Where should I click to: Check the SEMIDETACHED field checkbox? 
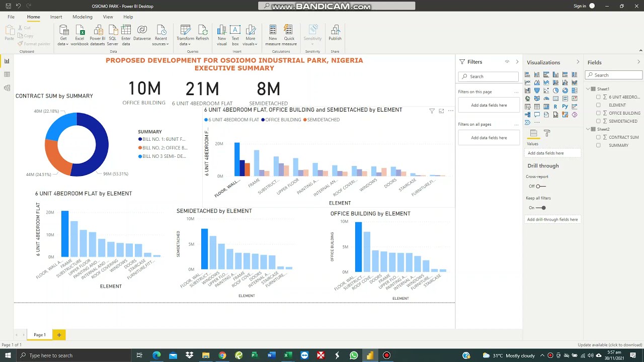598,121
